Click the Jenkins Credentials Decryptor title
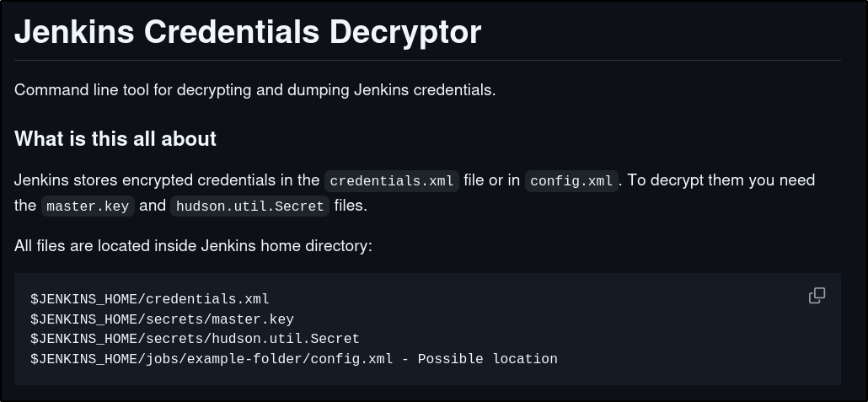 point(248,32)
